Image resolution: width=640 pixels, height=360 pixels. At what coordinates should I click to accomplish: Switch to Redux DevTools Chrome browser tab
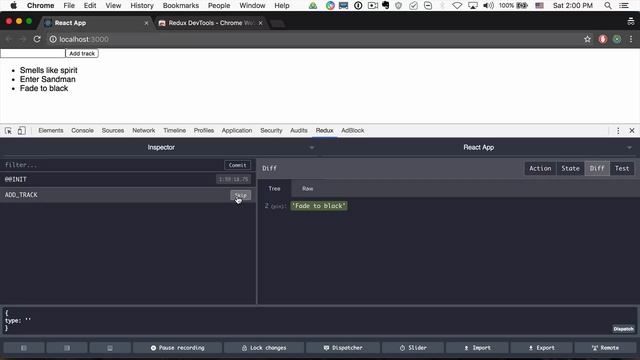coord(210,23)
